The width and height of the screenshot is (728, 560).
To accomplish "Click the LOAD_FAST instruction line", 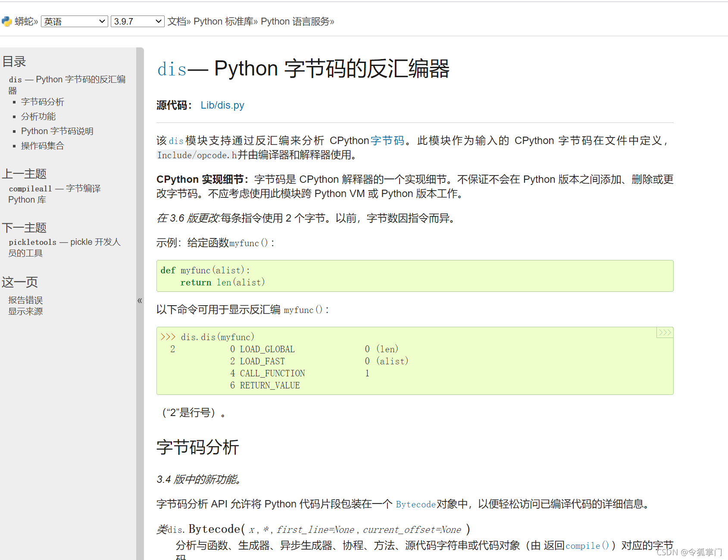I will (319, 361).
